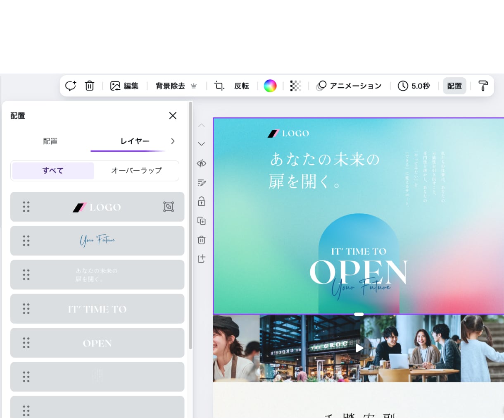Switch to the 配置 tab
This screenshot has width=504, height=420.
coord(50,141)
